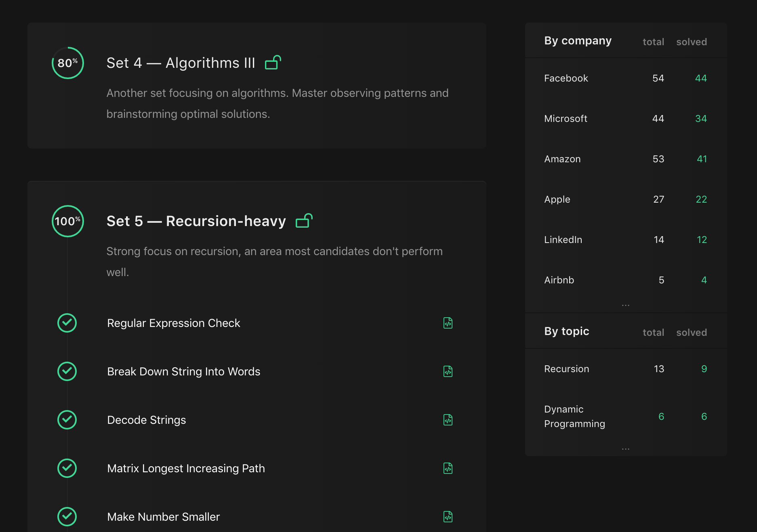
Task: Click the unlock icon beside Set 5
Action: (304, 221)
